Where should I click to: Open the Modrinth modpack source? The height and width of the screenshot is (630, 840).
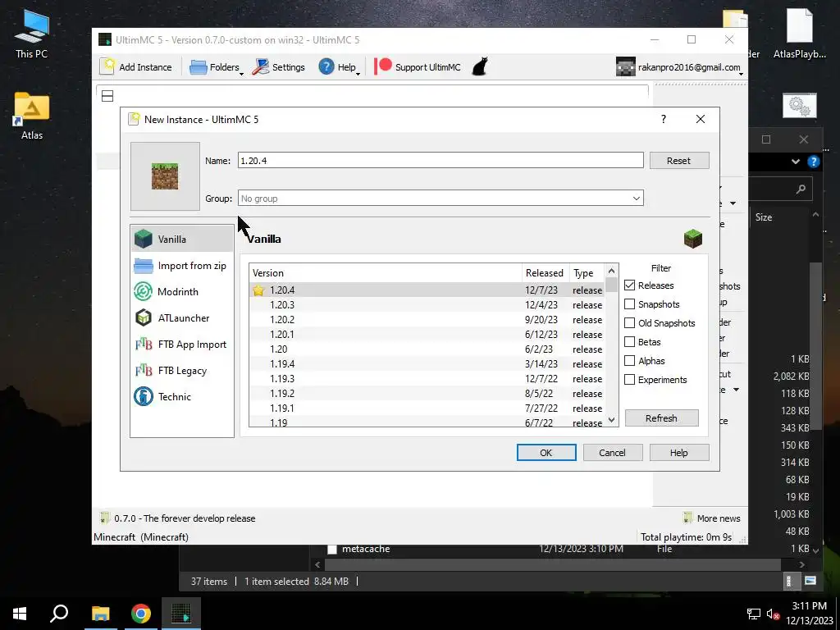point(181,292)
